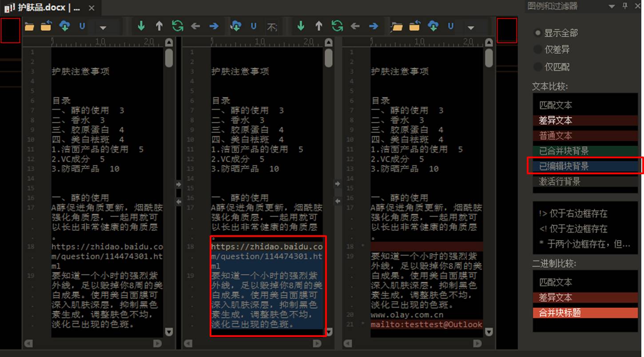The width and height of the screenshot is (644, 357).
Task: Open the right pane toolbar dropdown arrow
Action: coord(471,28)
